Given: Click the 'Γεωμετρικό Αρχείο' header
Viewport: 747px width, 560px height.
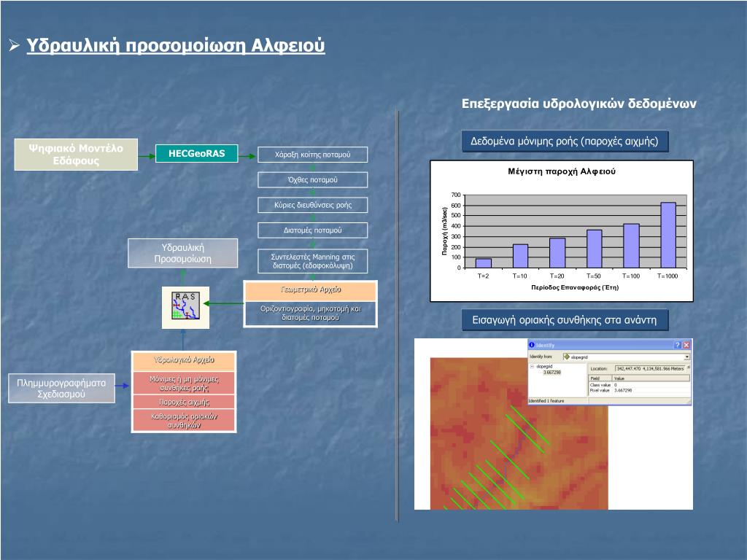Looking at the screenshot, I should (311, 290).
